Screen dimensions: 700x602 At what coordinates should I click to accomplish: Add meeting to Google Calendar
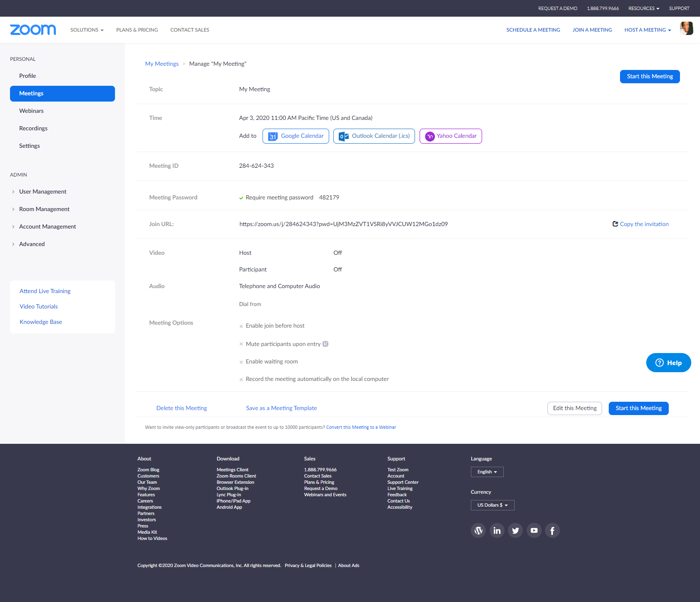tap(296, 136)
